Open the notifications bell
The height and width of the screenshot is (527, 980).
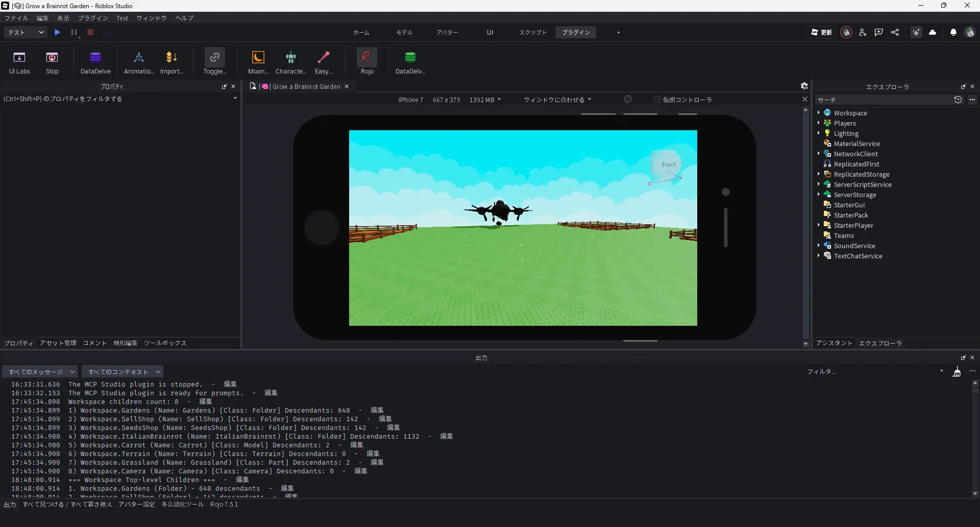[x=953, y=32]
